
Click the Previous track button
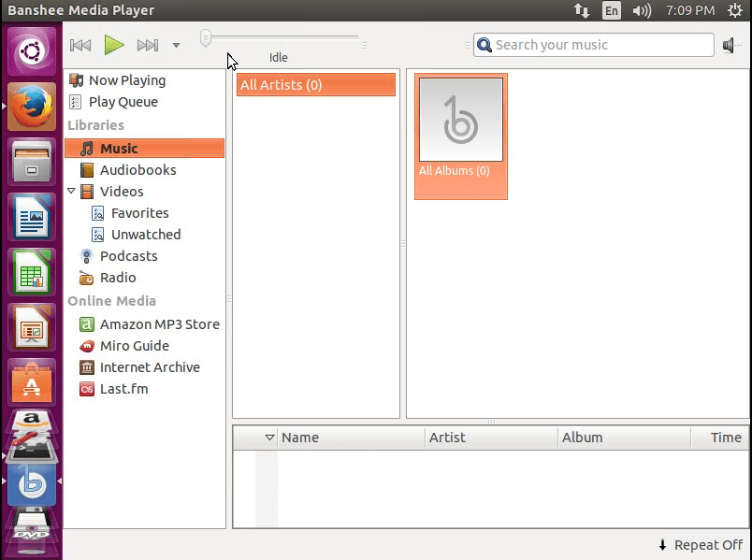(x=80, y=46)
